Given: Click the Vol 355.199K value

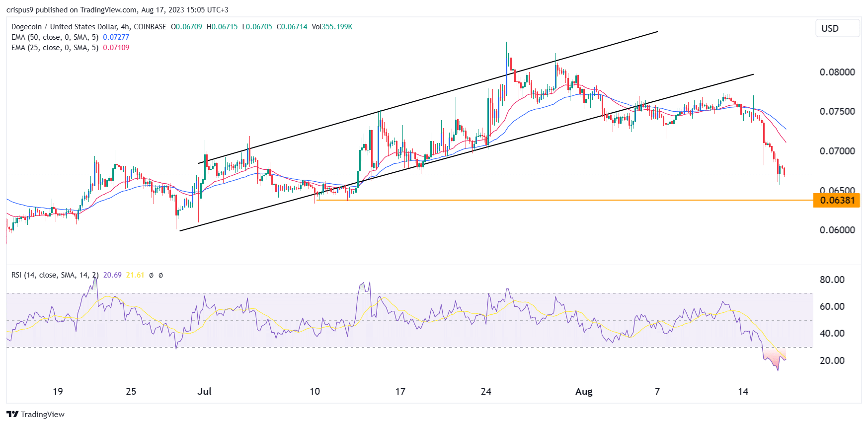Looking at the screenshot, I should 332,27.
